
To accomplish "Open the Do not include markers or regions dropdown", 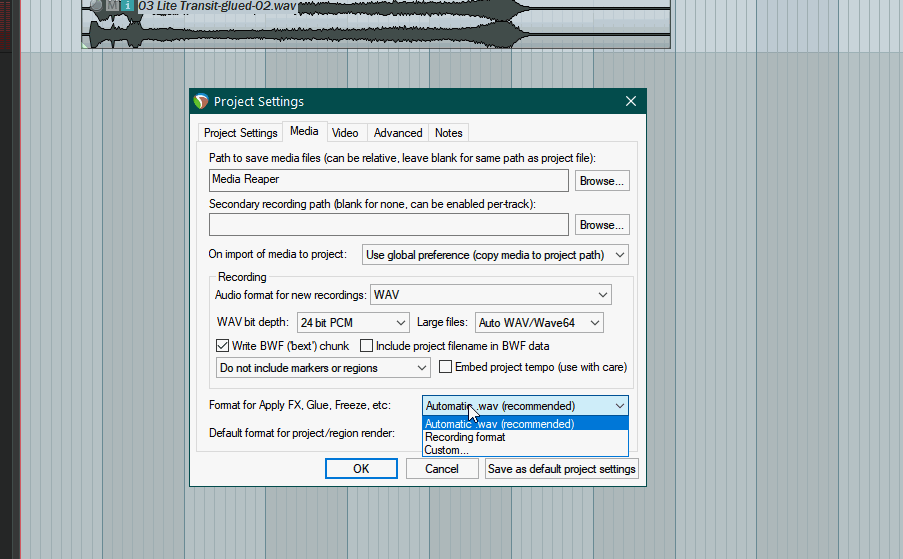I will coord(323,368).
